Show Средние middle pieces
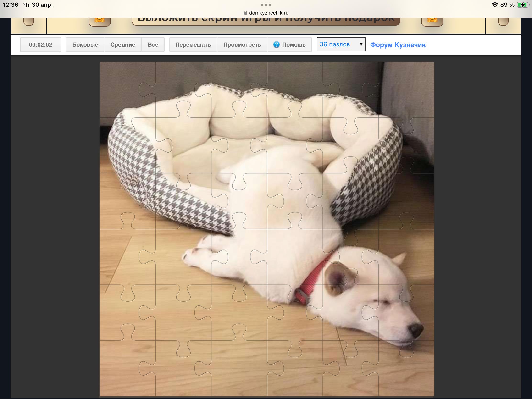532x399 pixels. pyautogui.click(x=123, y=44)
